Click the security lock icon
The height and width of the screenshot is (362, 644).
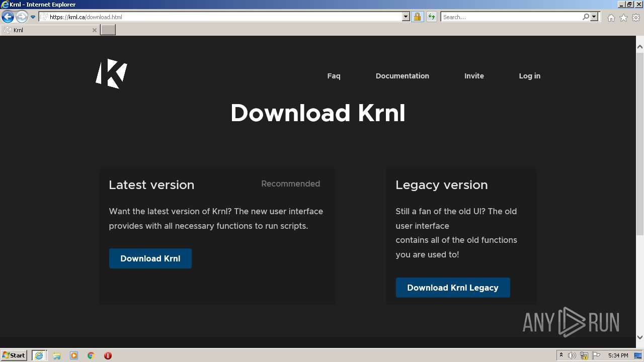click(x=417, y=17)
